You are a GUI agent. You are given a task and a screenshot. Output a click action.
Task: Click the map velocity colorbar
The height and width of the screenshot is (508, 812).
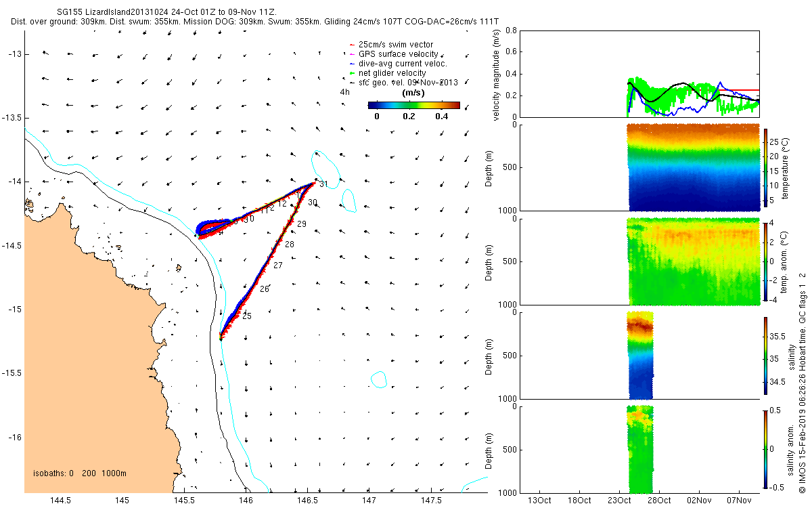coord(414,105)
